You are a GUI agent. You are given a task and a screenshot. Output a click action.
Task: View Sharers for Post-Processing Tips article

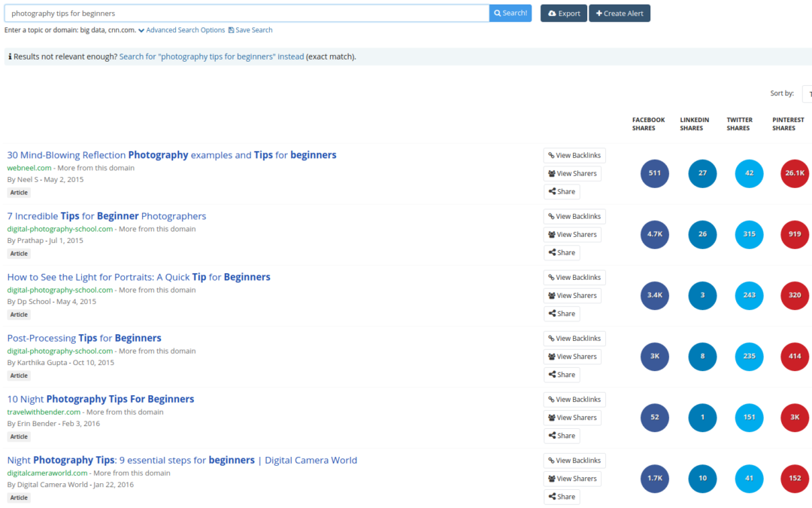572,357
